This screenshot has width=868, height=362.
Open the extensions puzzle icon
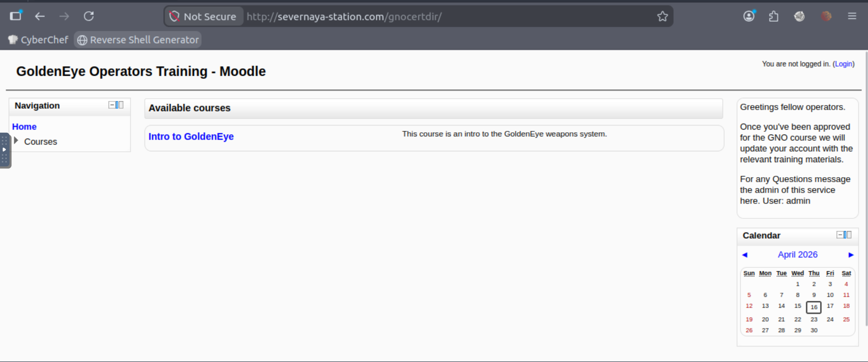pyautogui.click(x=774, y=17)
